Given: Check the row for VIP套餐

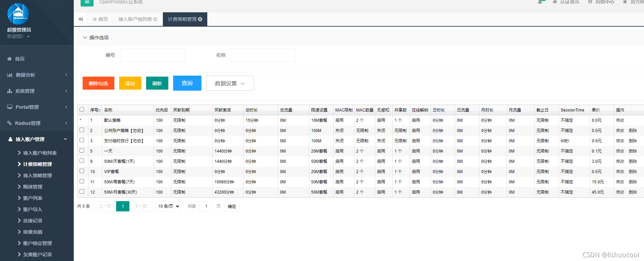Looking at the screenshot, I should tap(82, 171).
